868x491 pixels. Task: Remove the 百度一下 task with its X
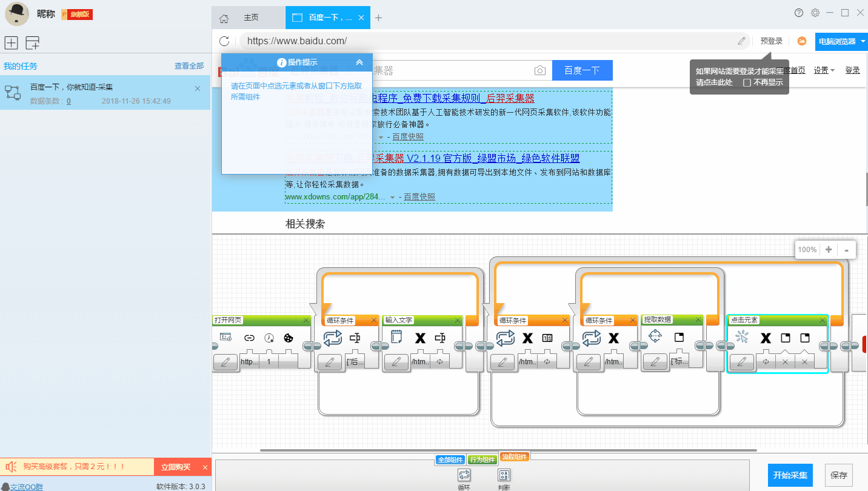pos(198,89)
